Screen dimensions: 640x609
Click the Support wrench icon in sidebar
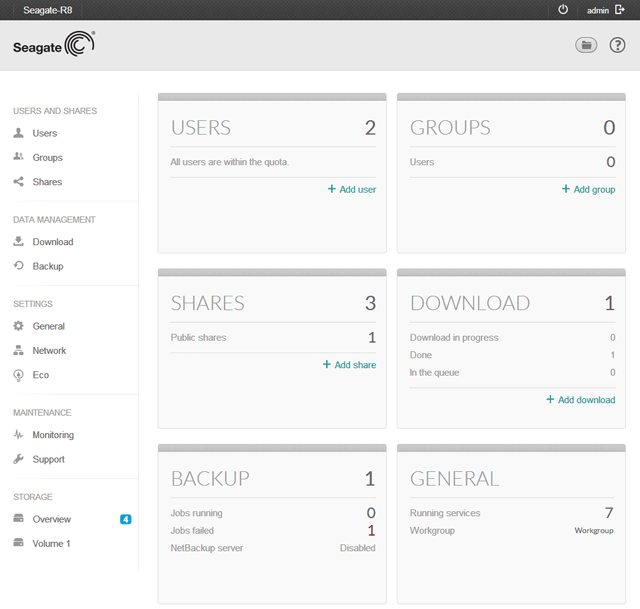tap(18, 459)
